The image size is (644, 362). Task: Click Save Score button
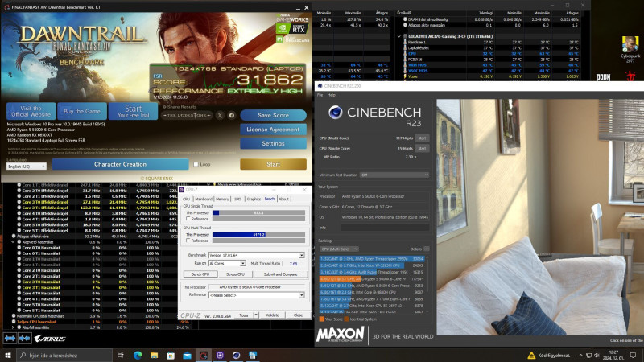tap(273, 115)
